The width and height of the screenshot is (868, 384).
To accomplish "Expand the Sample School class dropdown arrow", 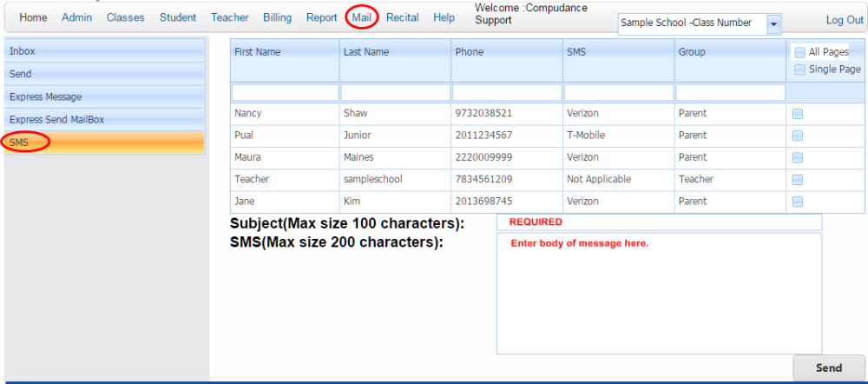I will pyautogui.click(x=774, y=24).
